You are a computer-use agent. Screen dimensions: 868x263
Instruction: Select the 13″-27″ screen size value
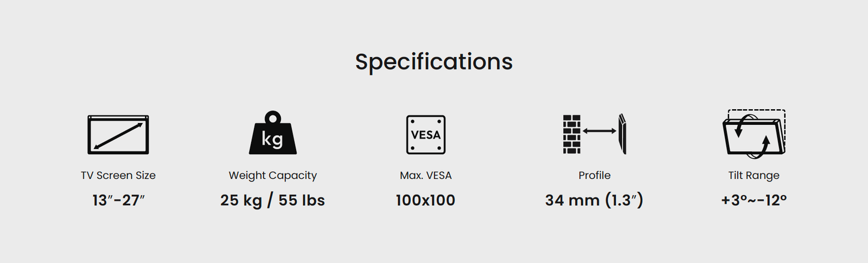[119, 201]
